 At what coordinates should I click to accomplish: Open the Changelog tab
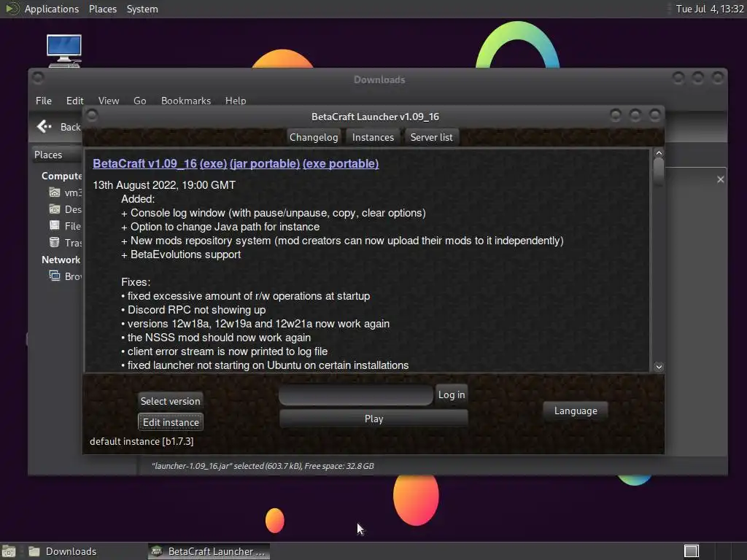click(314, 137)
